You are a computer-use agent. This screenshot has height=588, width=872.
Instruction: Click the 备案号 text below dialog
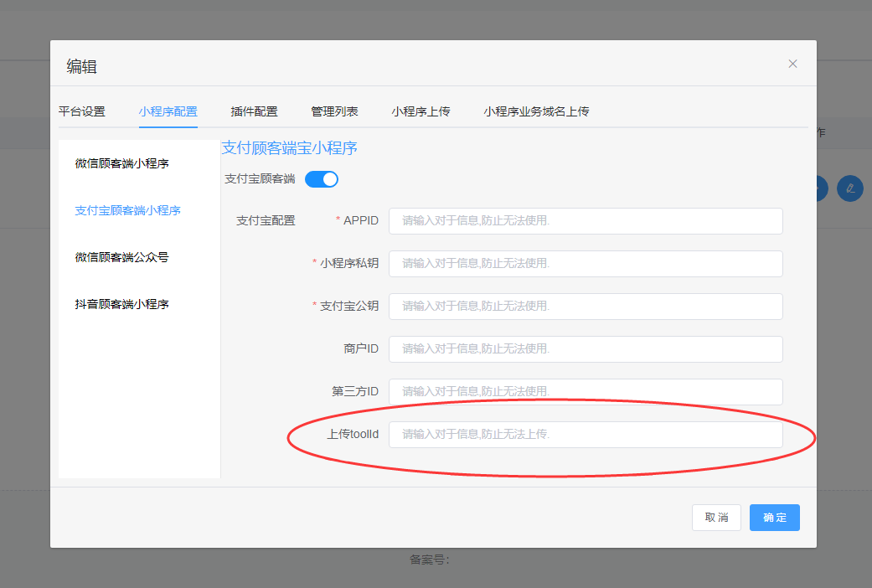pos(430,560)
